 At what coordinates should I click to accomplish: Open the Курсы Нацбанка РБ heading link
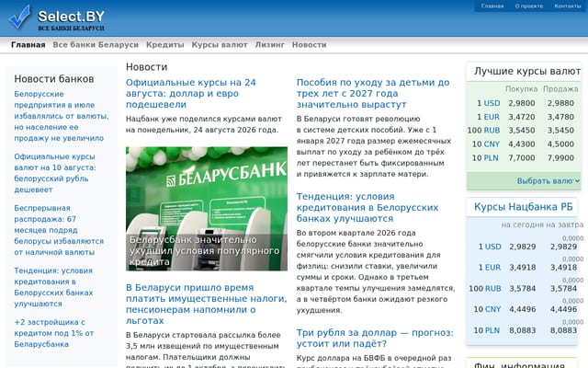[x=523, y=207]
